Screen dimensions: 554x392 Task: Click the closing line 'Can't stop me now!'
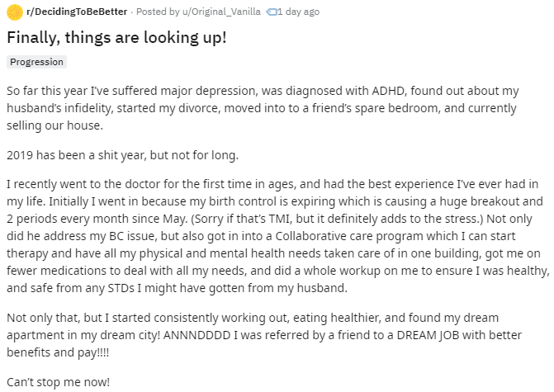click(59, 382)
